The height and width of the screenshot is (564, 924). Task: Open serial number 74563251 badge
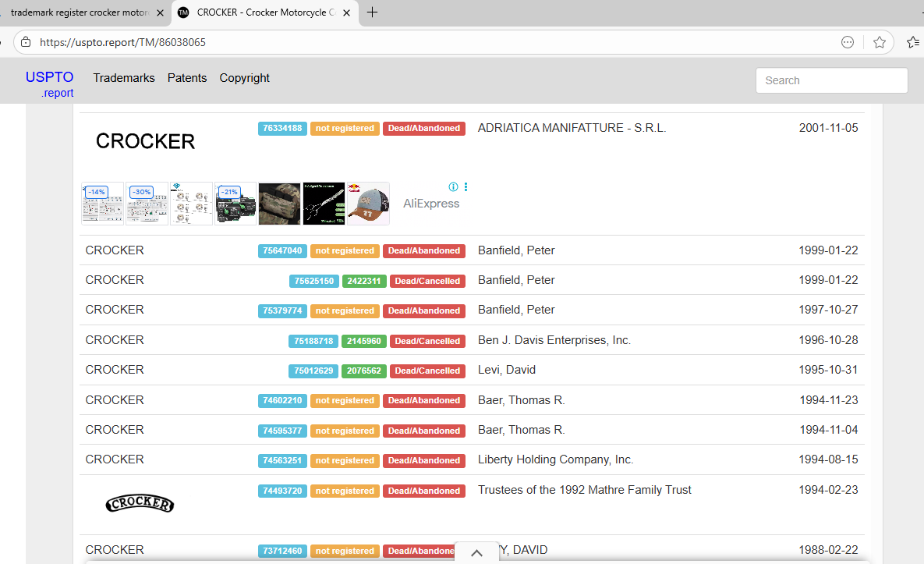[282, 461]
